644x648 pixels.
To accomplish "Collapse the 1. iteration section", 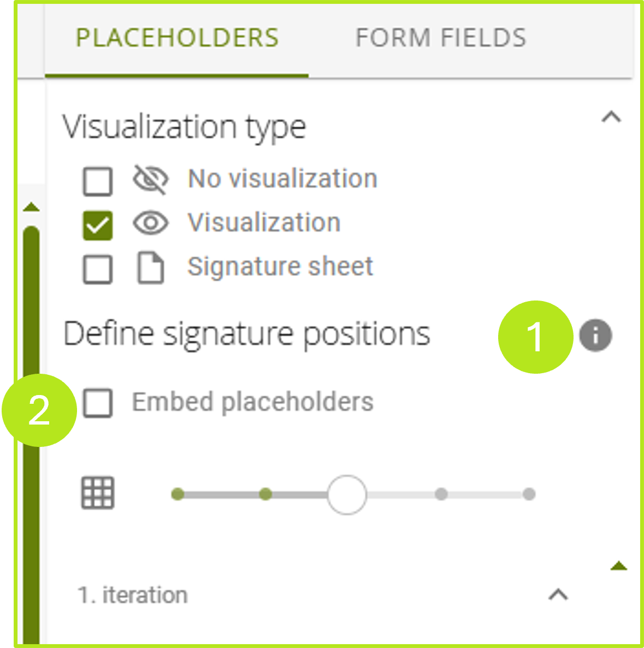I will [x=558, y=594].
